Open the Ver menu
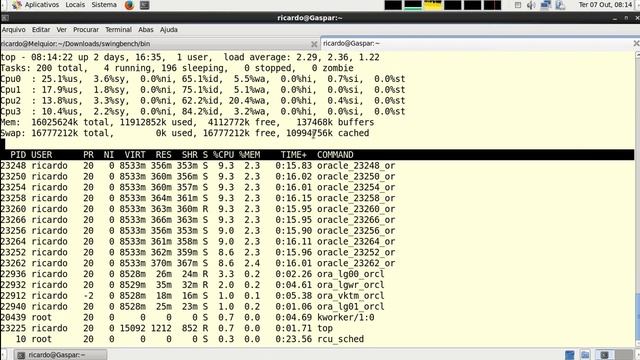The image size is (640, 360). point(62,30)
